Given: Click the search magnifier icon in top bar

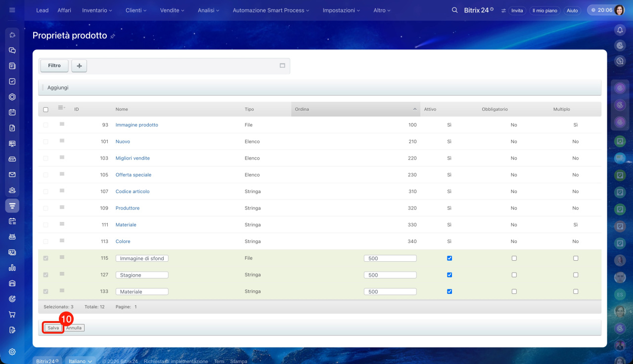Looking at the screenshot, I should 454,10.
